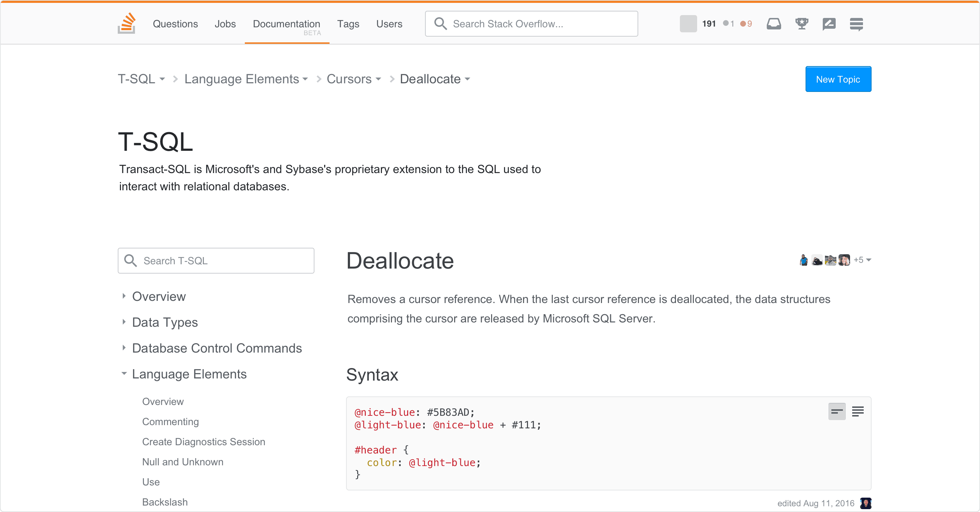Screen dimensions: 980x512
Task: View the editor avatar next to edit date
Action: [x=866, y=503]
